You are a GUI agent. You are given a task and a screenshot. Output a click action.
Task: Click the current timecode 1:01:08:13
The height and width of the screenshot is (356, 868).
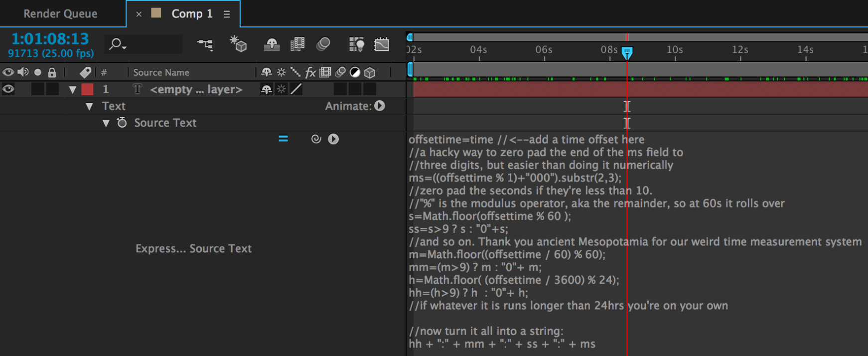pyautogui.click(x=50, y=39)
